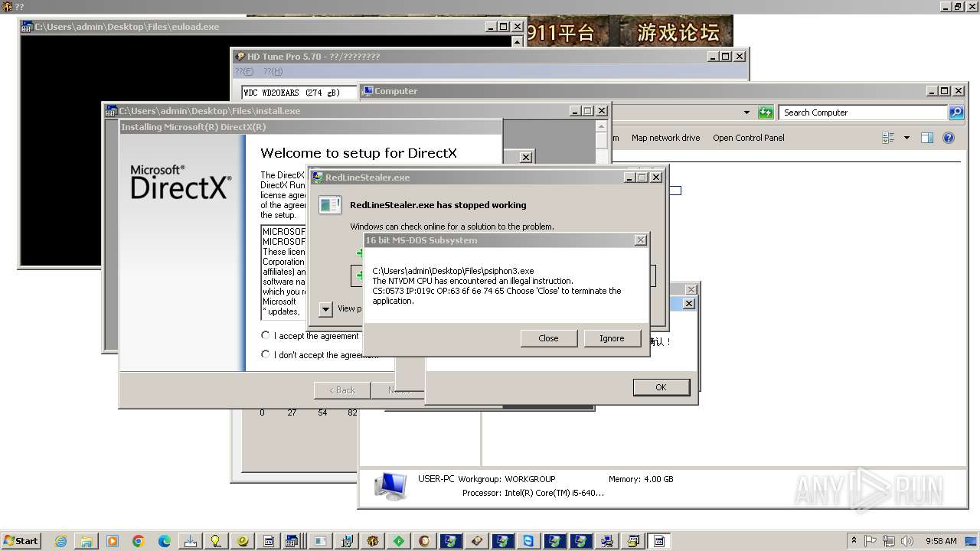Click the install.exe window scrollbar up arrow
980x551 pixels.
tap(602, 126)
